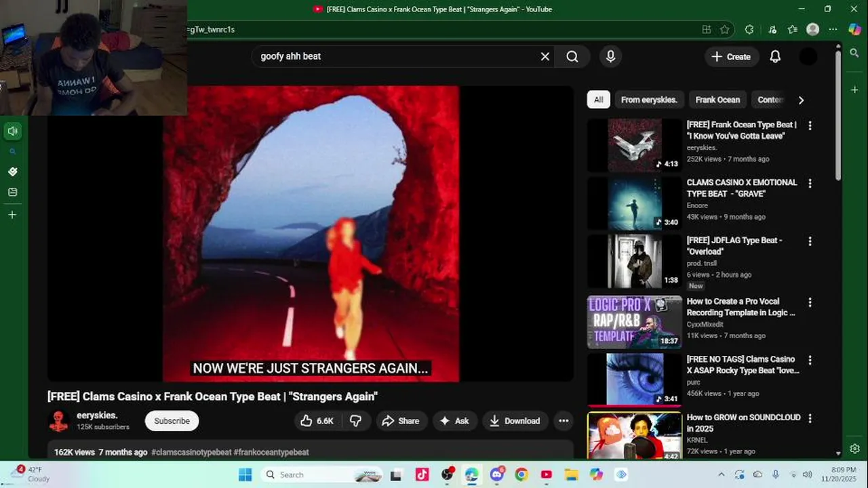Open Logic Pro X Rap/R&B Template thumbnail
The height and width of the screenshot is (488, 868).
coord(635,322)
